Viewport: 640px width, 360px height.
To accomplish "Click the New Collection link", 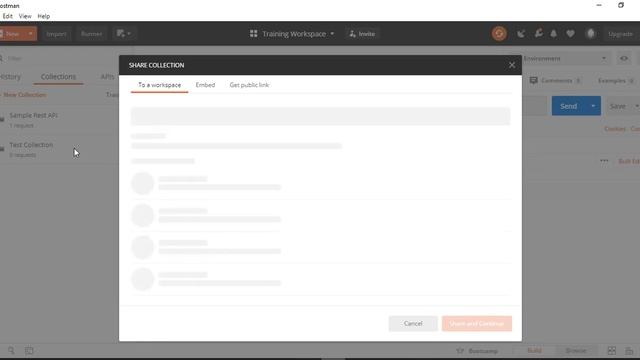I will tap(24, 95).
